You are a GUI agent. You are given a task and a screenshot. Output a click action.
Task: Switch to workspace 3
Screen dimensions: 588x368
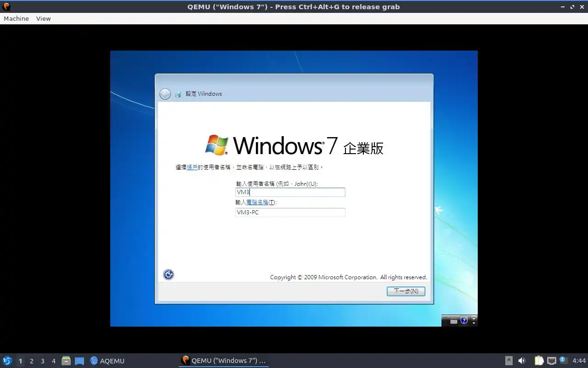point(42,361)
